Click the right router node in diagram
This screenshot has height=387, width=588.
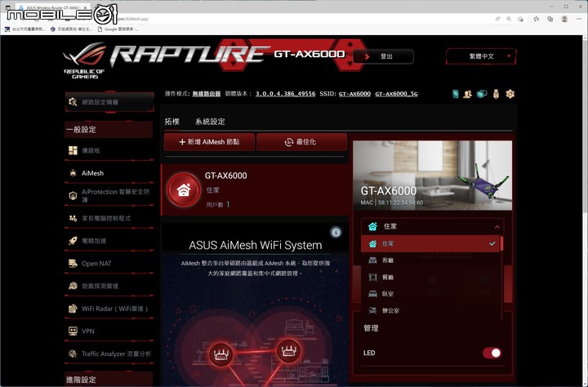tap(288, 351)
